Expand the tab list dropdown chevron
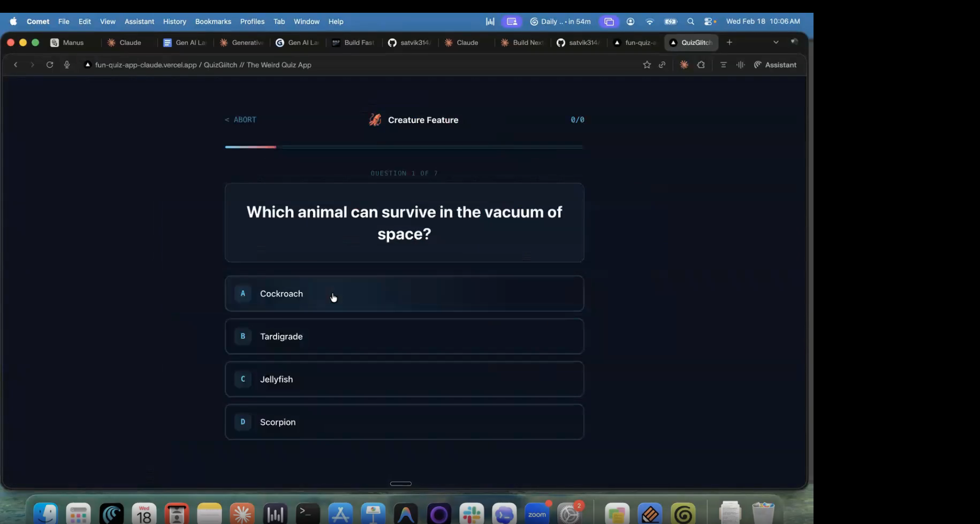 point(776,42)
